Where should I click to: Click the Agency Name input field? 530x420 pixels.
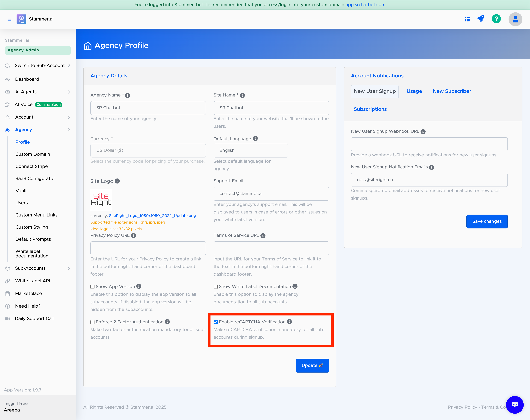[148, 108]
